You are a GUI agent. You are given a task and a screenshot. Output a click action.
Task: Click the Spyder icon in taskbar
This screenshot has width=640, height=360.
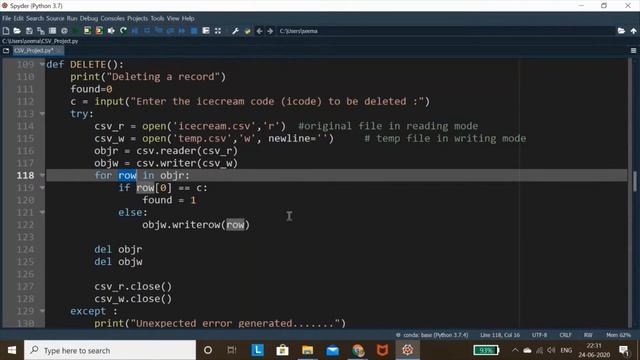(x=407, y=350)
